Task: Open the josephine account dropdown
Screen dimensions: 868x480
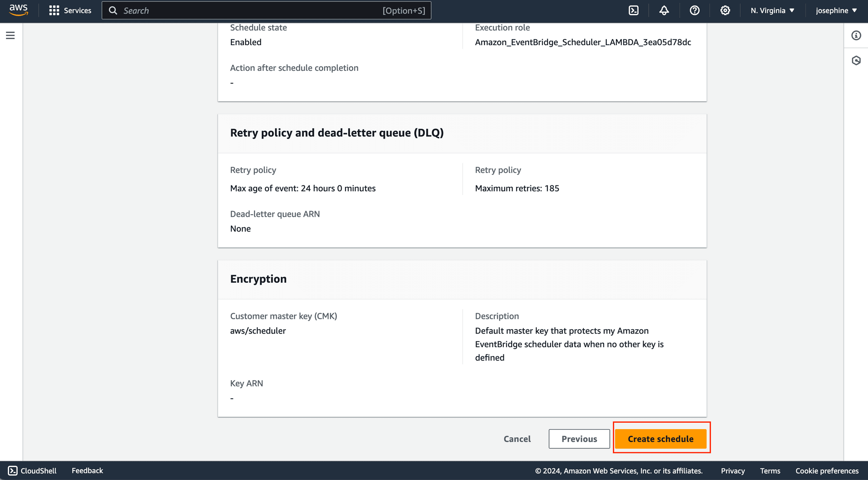Action: (836, 10)
